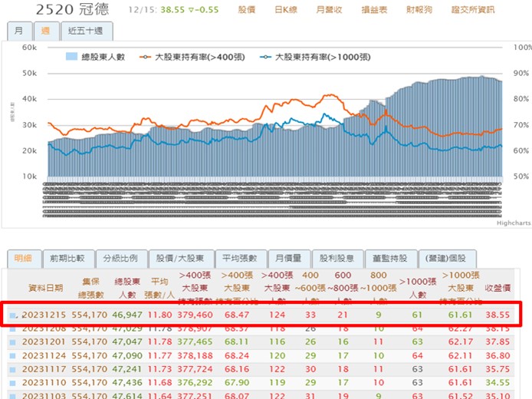The height and width of the screenshot is (399, 532).
Task: Open the 董監持股 tab
Action: coord(390,259)
